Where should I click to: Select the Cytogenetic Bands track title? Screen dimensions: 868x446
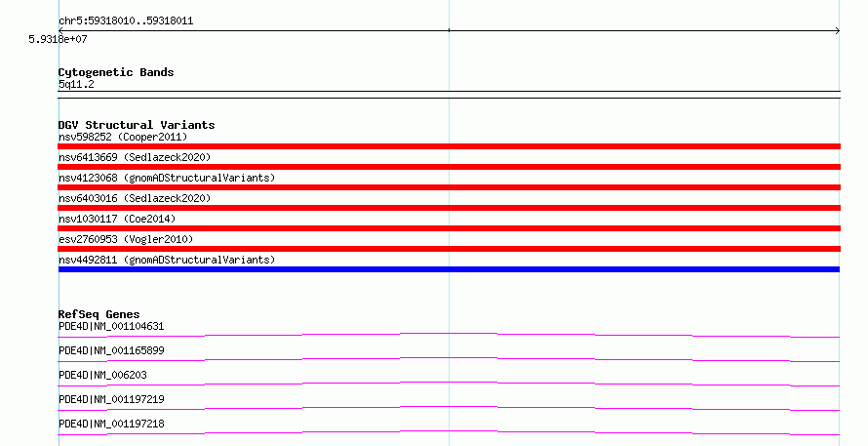(116, 72)
